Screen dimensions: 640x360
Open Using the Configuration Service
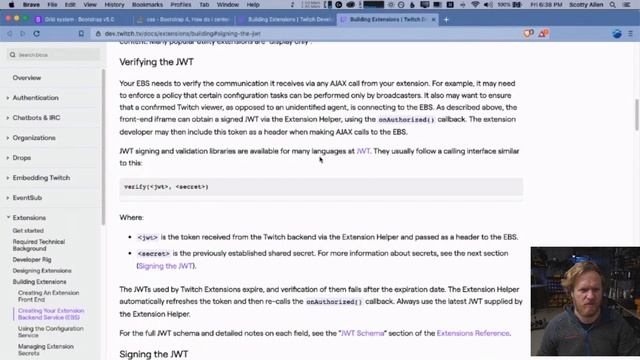(x=51, y=332)
